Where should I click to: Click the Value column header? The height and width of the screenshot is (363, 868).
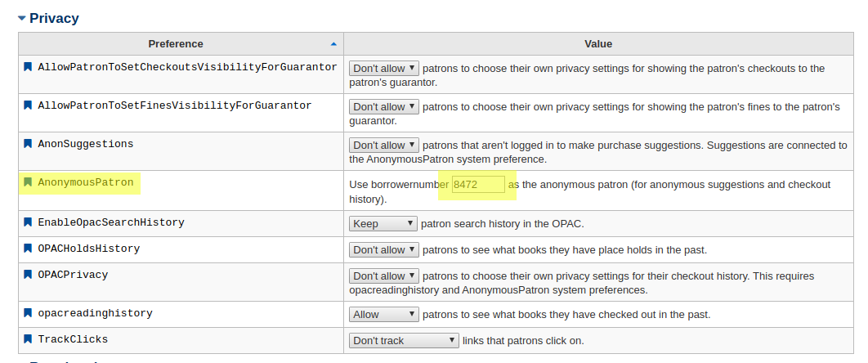(598, 44)
